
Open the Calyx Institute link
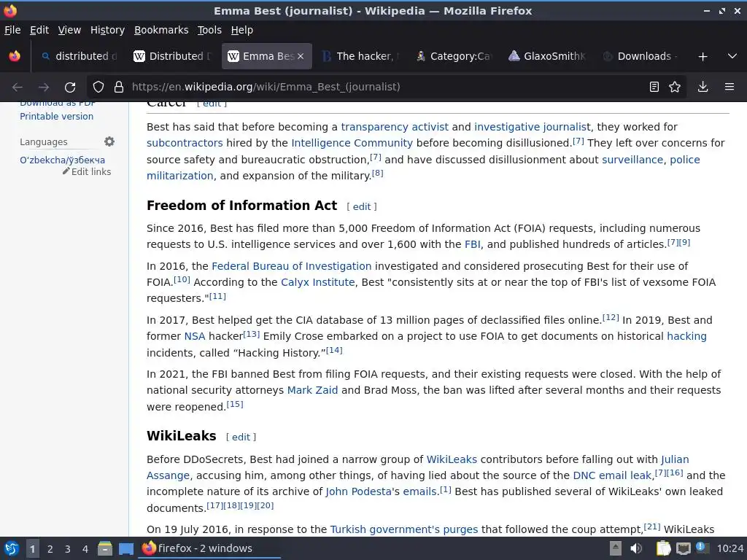(x=318, y=282)
